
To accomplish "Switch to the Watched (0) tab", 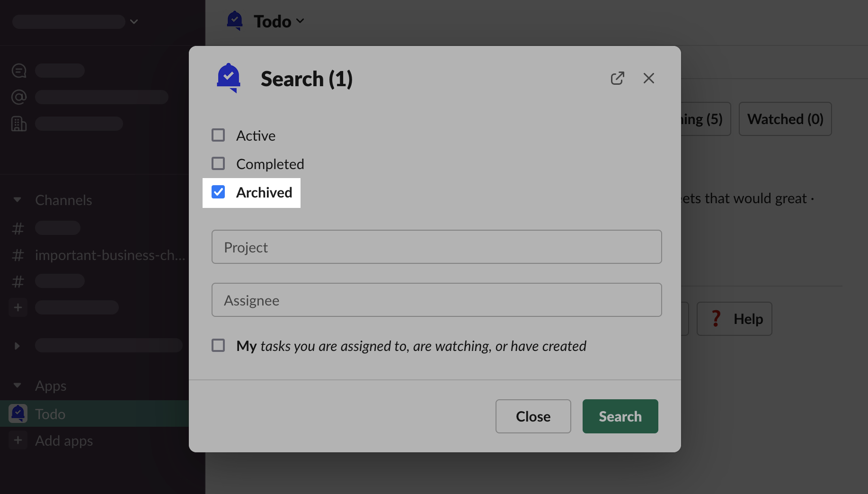I will coord(785,119).
